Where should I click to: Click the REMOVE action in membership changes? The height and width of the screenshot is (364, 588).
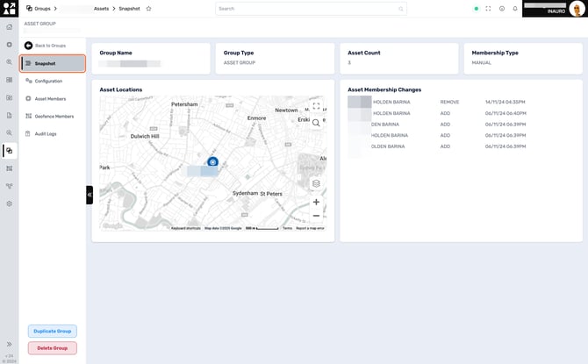(449, 102)
